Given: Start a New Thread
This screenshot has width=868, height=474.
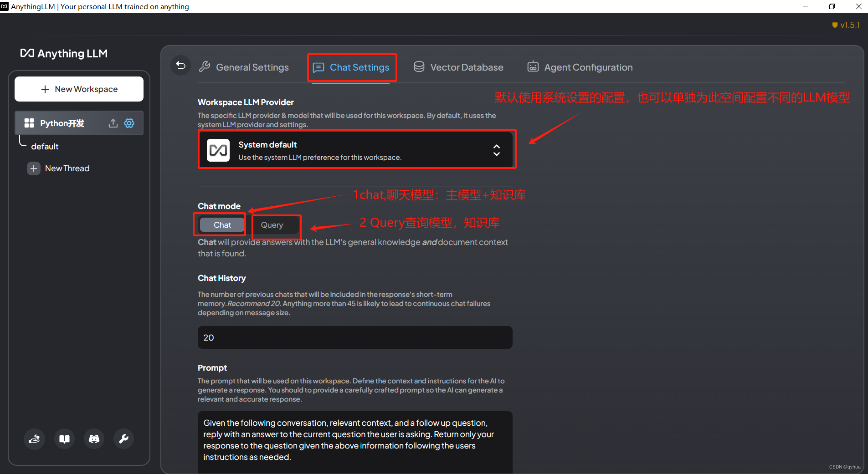Looking at the screenshot, I should (58, 168).
